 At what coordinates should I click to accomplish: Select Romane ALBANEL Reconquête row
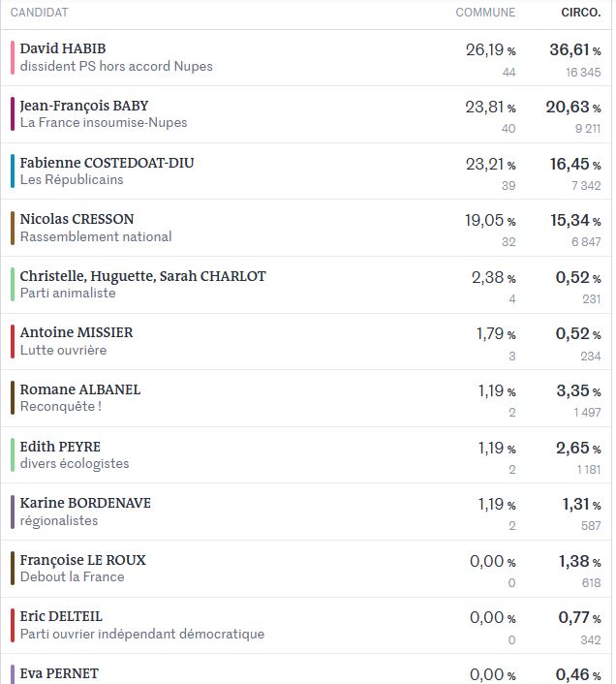(x=306, y=398)
